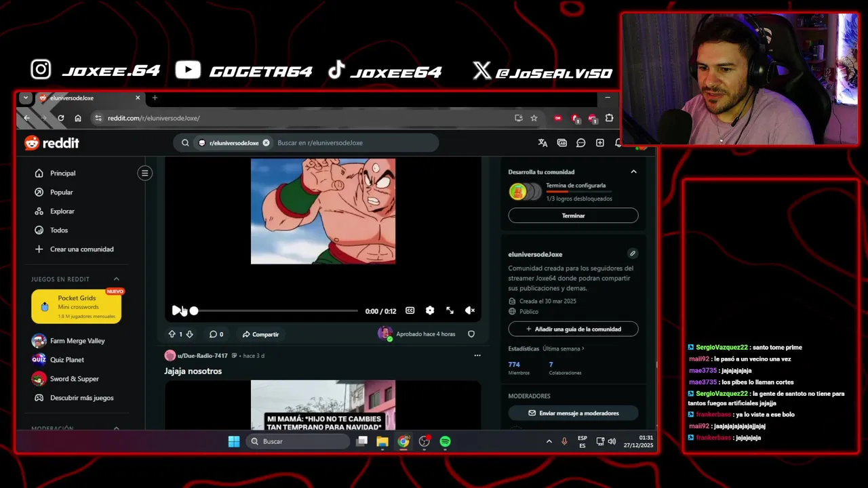Open the Pocket Grids game card
The width and height of the screenshot is (868, 488).
click(x=77, y=306)
